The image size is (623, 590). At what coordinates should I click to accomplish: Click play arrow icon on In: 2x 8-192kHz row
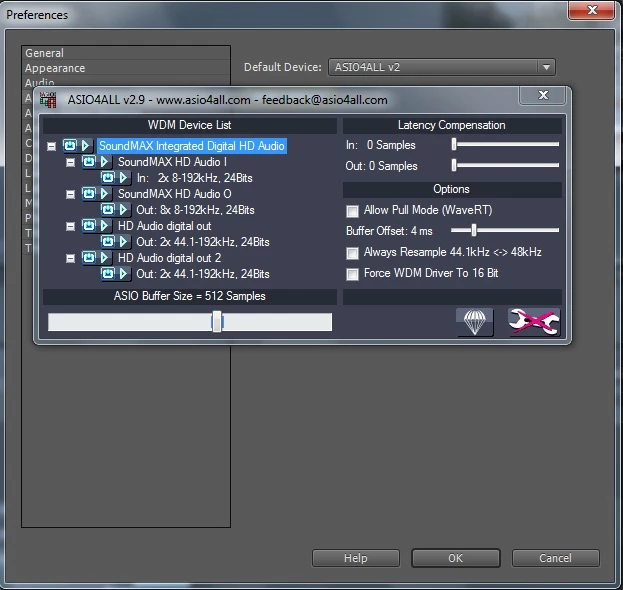[x=123, y=177]
